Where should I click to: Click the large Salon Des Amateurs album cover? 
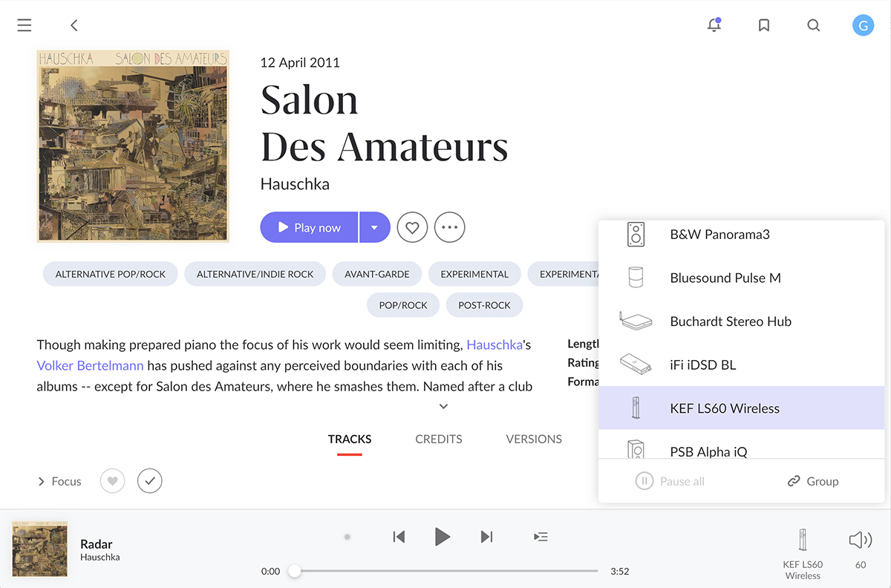point(133,146)
